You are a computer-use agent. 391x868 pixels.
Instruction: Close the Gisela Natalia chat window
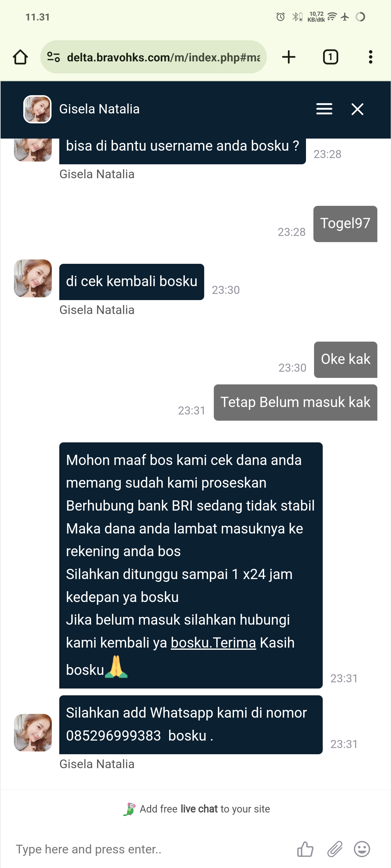point(357,109)
